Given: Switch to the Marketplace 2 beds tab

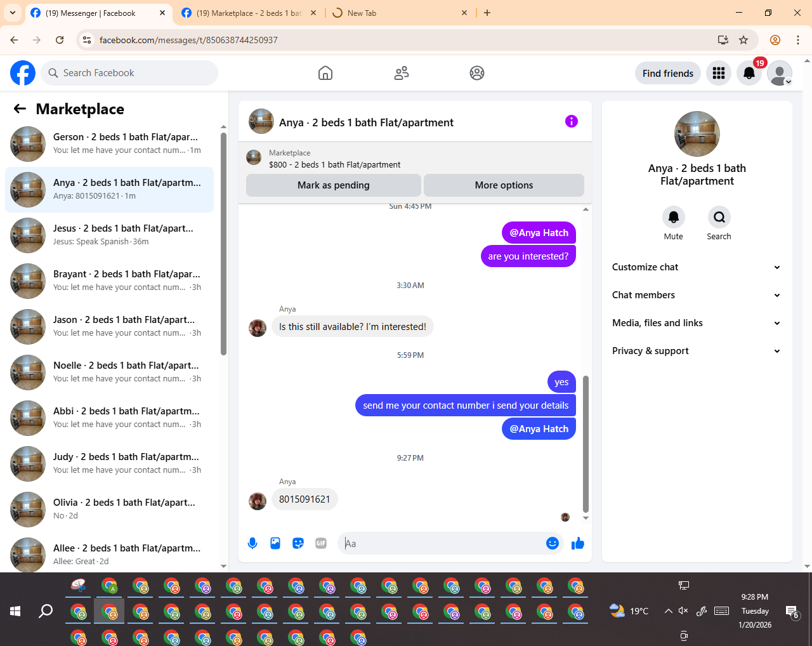Looking at the screenshot, I should click(249, 13).
